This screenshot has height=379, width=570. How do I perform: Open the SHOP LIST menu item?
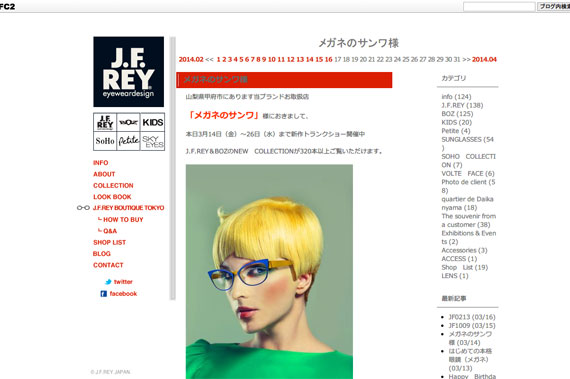[109, 242]
